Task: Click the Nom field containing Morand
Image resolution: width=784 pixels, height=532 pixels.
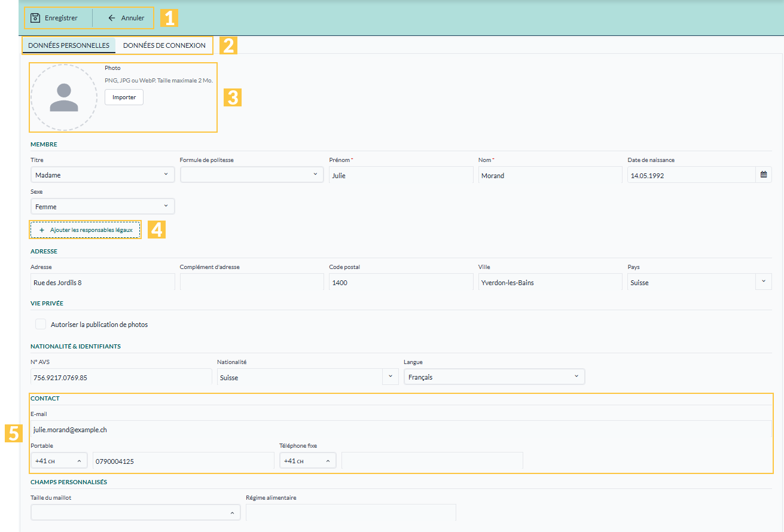Action: [x=550, y=175]
